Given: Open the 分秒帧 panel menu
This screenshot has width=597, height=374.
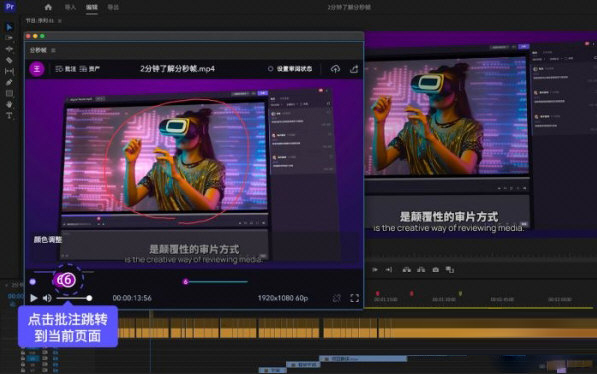Looking at the screenshot, I should point(53,50).
